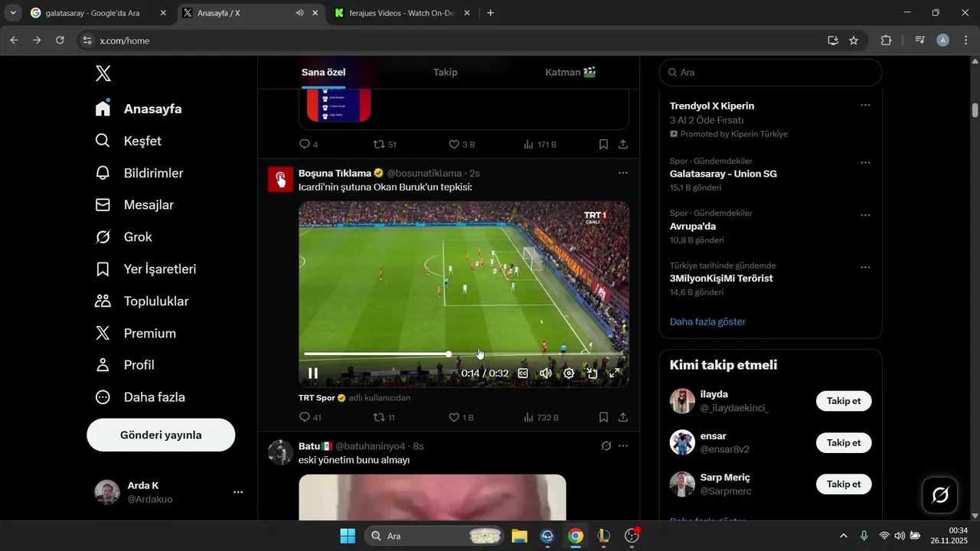The width and height of the screenshot is (980, 551).
Task: Switch to Sana özel tab
Action: (323, 73)
